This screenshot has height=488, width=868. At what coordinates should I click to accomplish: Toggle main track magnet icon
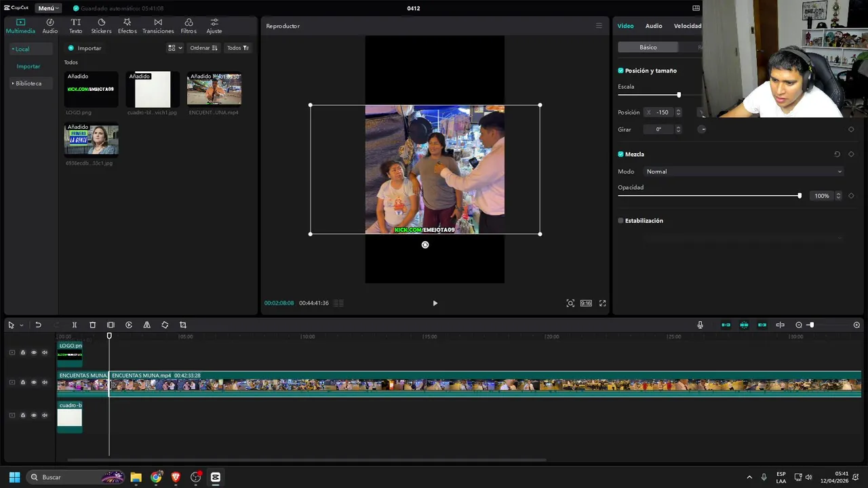[726, 325]
